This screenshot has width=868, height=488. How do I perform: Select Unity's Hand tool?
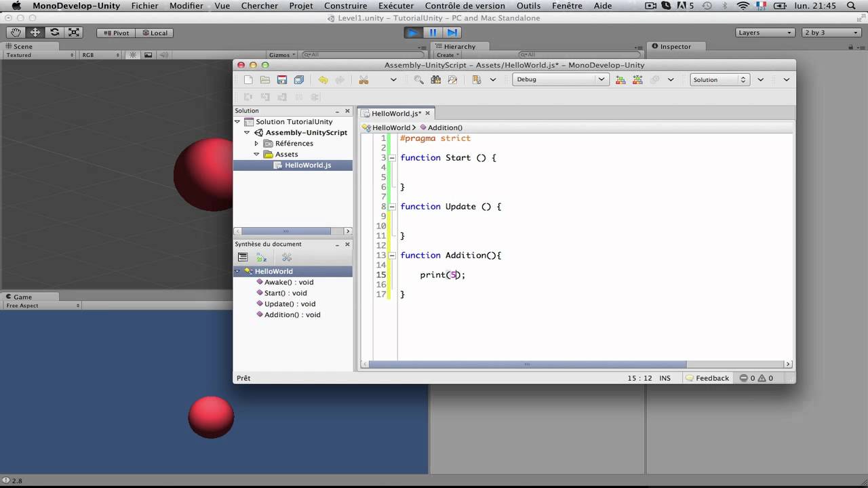[x=16, y=33]
